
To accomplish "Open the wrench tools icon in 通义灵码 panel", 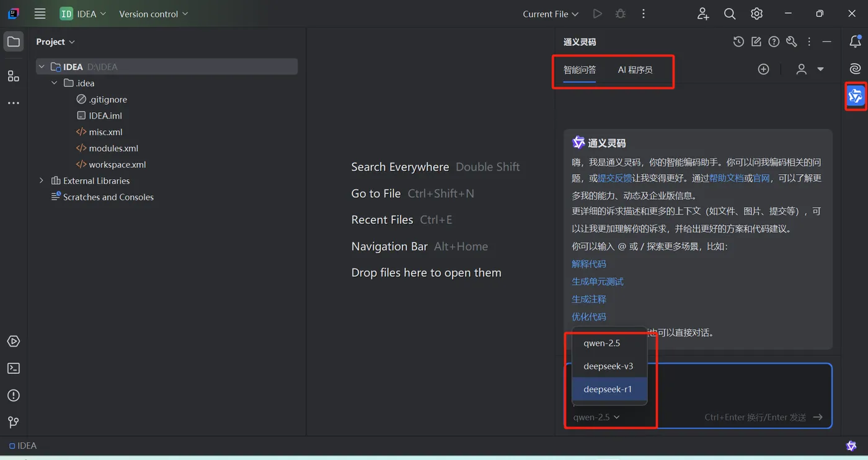I will tap(792, 42).
